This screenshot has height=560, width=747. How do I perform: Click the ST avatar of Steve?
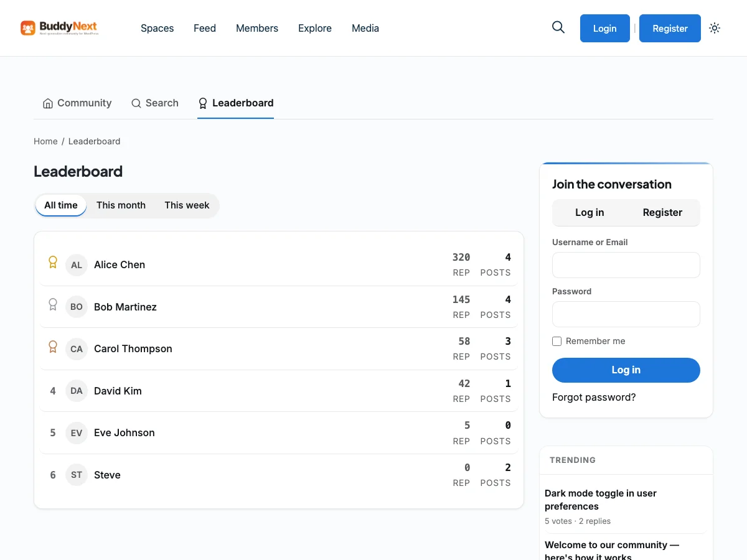click(x=77, y=475)
